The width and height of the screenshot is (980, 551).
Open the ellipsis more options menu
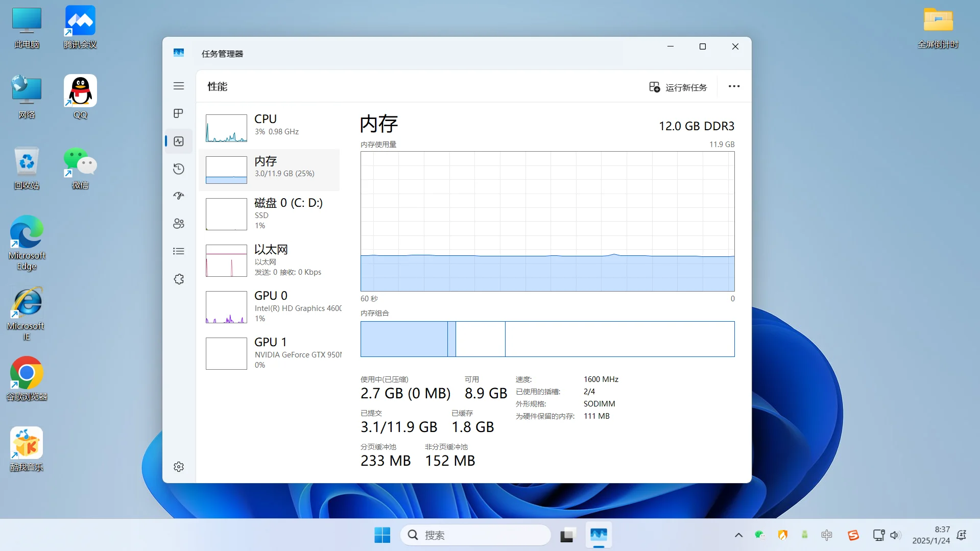[734, 86]
